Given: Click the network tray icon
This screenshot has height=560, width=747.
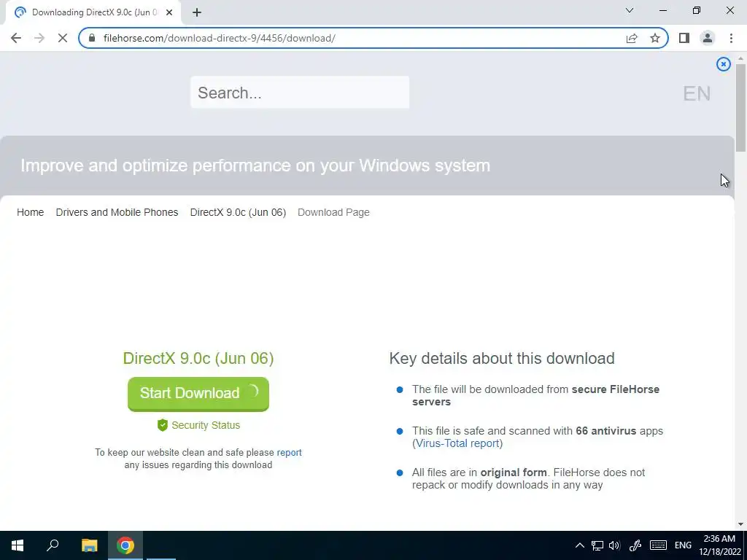Looking at the screenshot, I should (597, 545).
